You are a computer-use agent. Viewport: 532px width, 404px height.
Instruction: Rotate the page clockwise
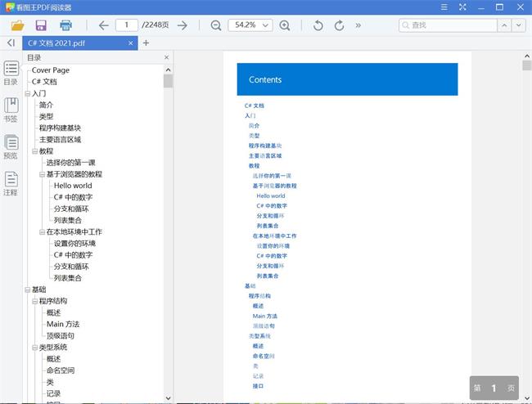[x=339, y=25]
